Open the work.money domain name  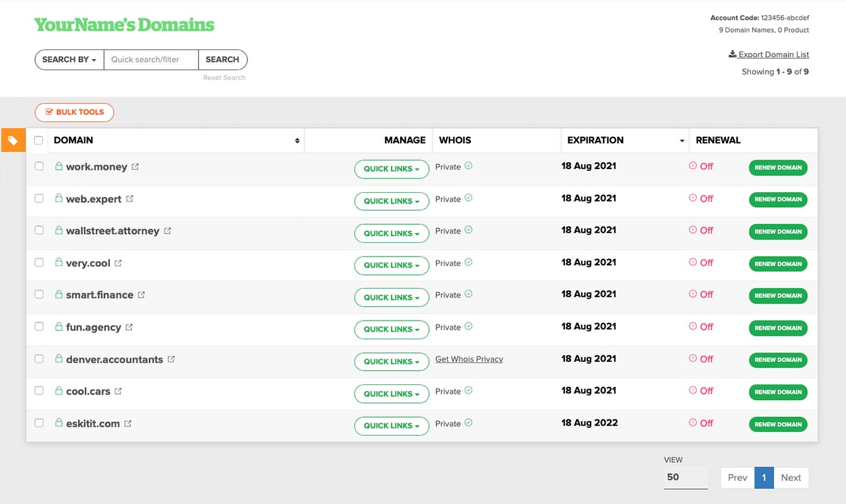(x=96, y=167)
